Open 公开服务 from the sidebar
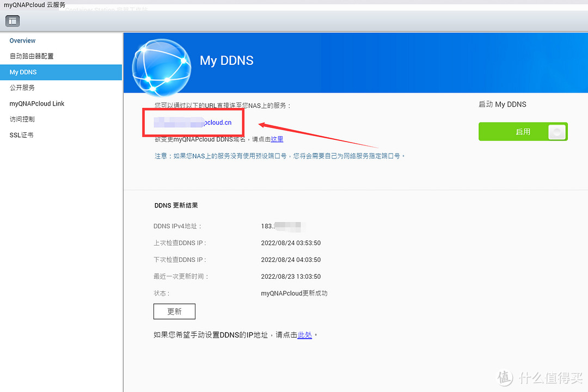 pyautogui.click(x=22, y=87)
